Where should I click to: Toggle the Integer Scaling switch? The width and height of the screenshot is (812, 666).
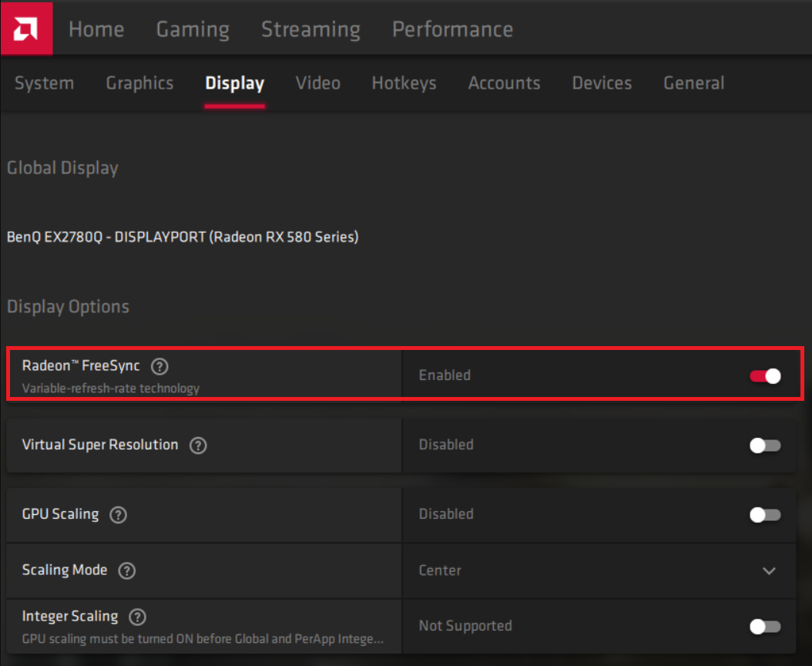[765, 626]
